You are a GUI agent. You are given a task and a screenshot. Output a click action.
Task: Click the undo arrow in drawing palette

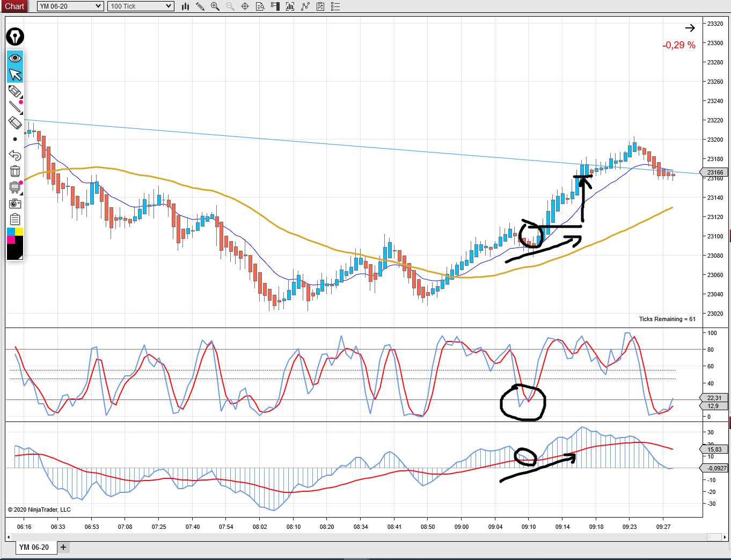(x=15, y=155)
